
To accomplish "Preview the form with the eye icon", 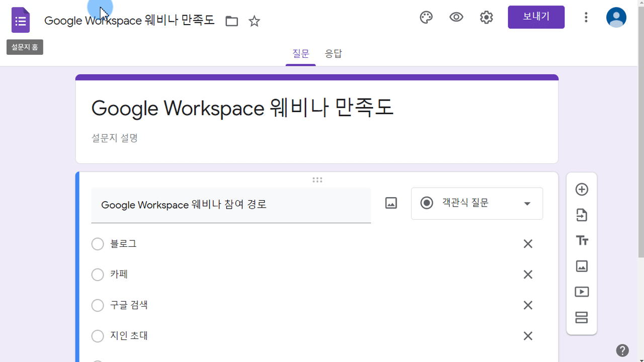I will (x=456, y=18).
